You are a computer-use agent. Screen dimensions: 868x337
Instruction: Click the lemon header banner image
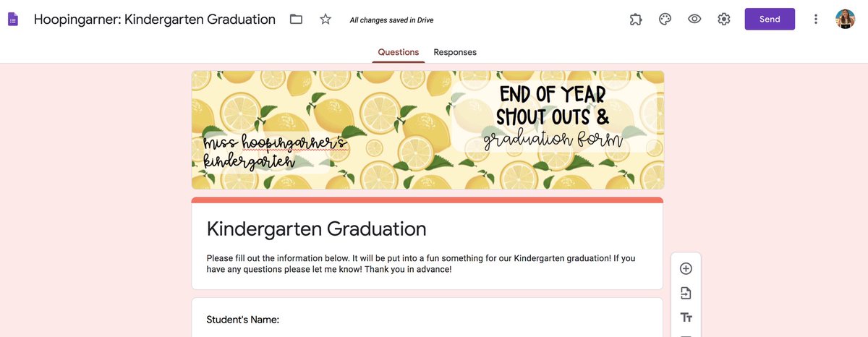click(x=427, y=130)
